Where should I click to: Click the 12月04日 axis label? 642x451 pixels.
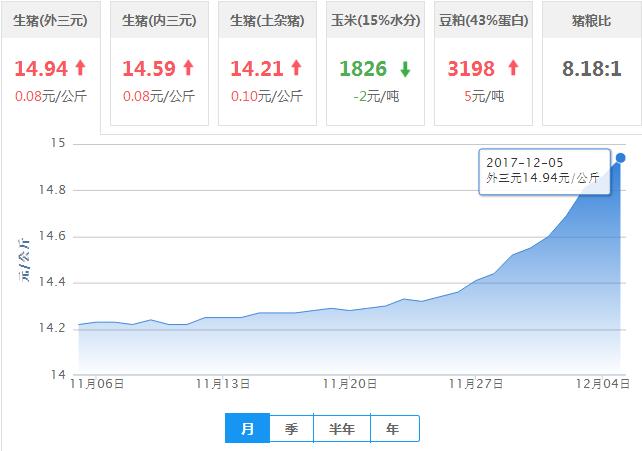pyautogui.click(x=602, y=384)
